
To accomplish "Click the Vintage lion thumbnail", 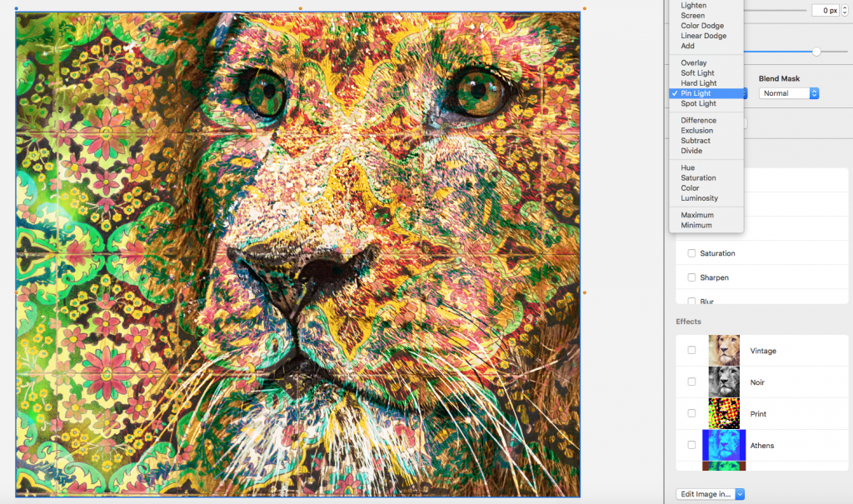I will [x=724, y=351].
